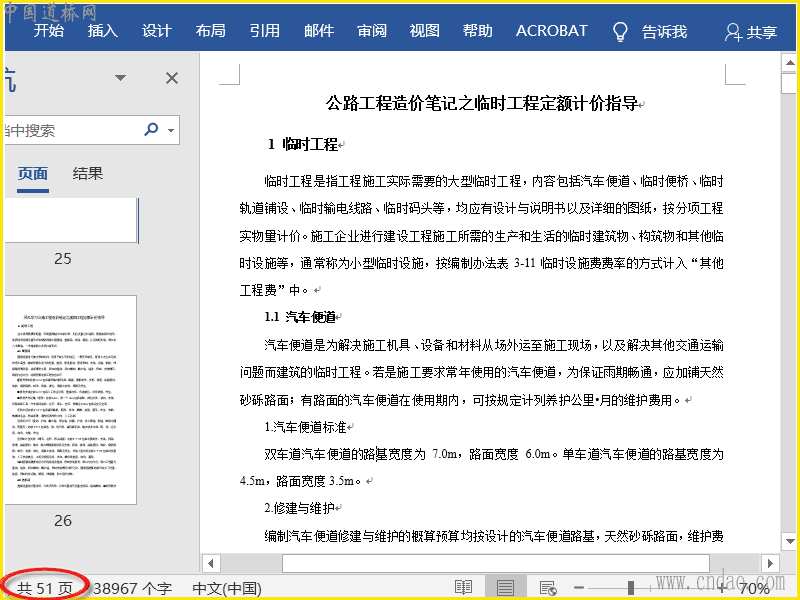Click the line 4.5m，路面宽度 3.5m
The width and height of the screenshot is (800, 600).
pyautogui.click(x=300, y=481)
